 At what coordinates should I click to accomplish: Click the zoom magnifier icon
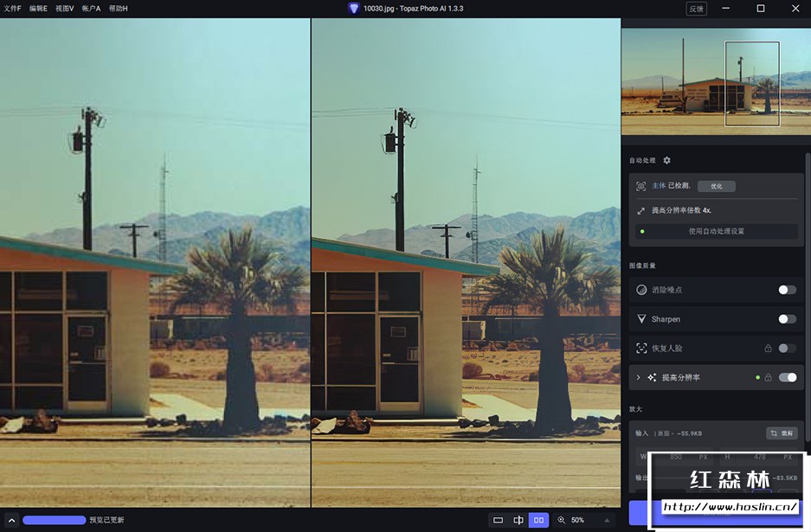561,520
